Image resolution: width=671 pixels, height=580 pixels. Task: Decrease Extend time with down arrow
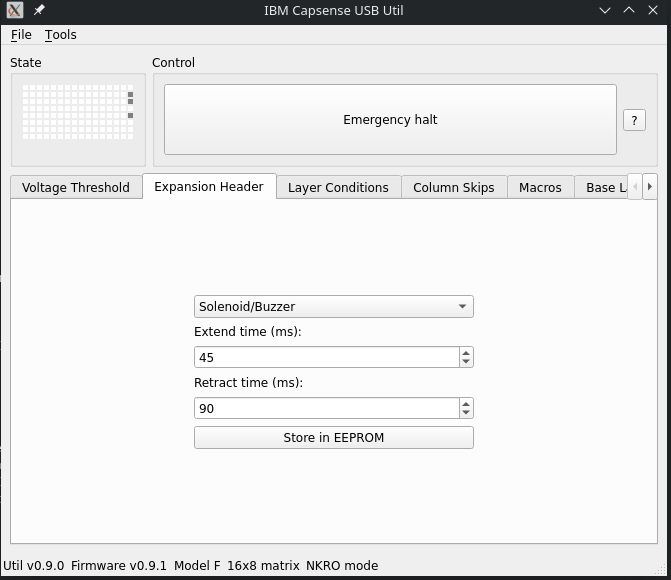(466, 362)
